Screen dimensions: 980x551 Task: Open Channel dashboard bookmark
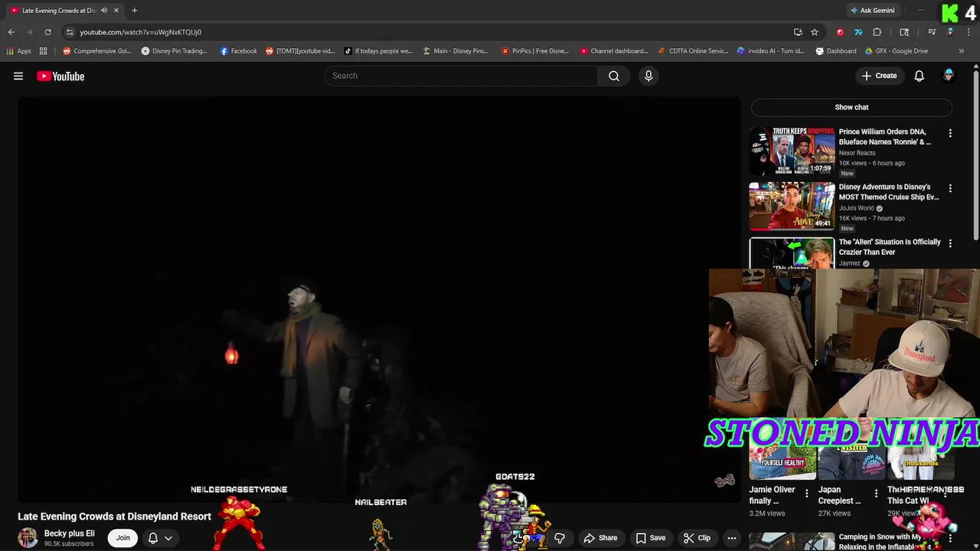tap(613, 51)
